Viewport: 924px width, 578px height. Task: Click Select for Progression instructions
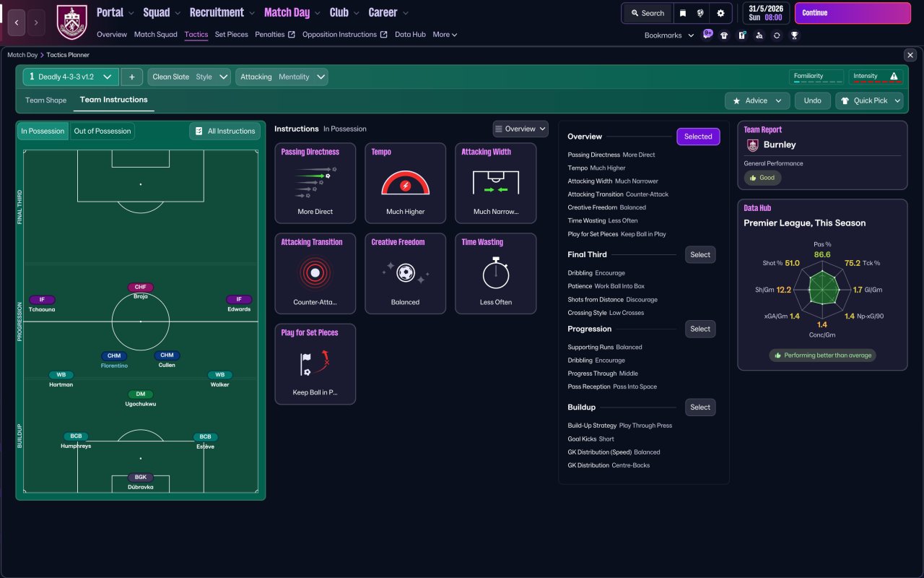tap(700, 329)
